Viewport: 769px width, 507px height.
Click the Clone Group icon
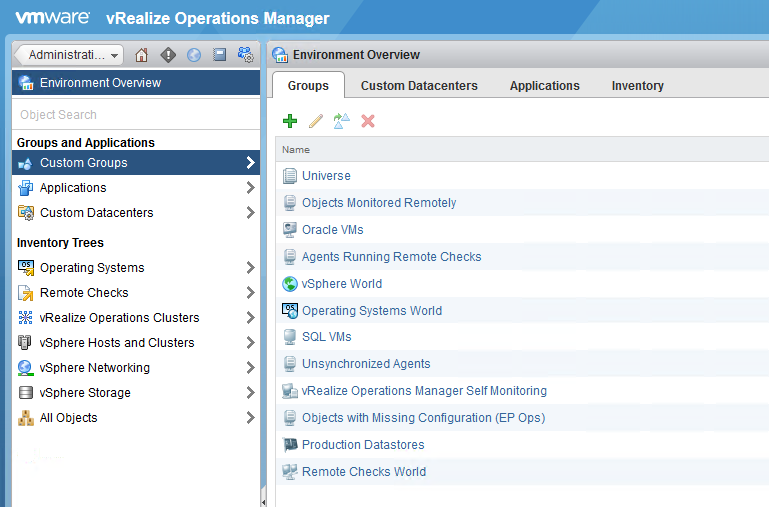(342, 121)
